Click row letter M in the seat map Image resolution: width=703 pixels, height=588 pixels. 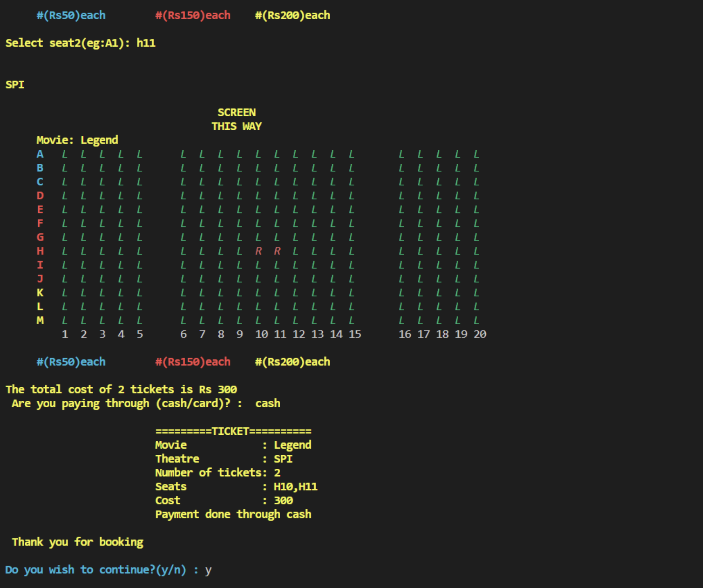pos(40,320)
